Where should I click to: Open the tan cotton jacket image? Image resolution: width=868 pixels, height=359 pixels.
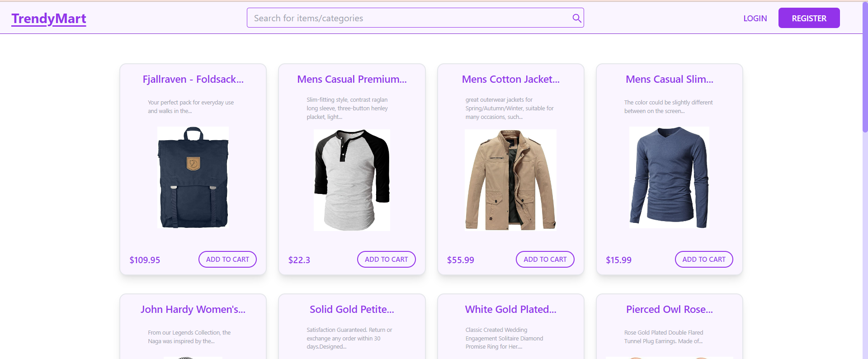coord(510,180)
